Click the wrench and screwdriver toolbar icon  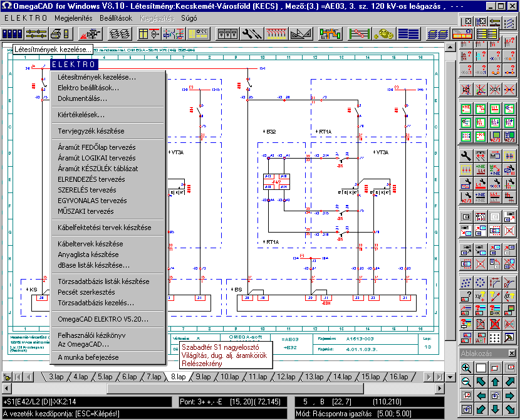click(x=252, y=34)
